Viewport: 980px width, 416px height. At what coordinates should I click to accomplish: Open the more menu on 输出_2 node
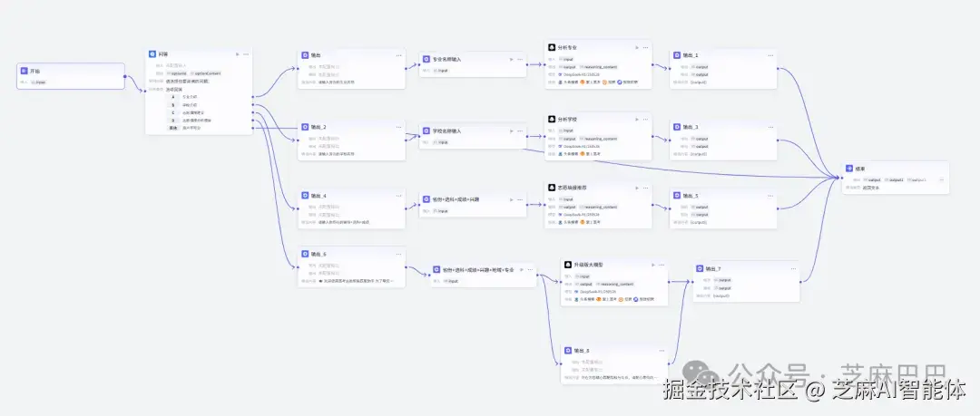(x=398, y=127)
